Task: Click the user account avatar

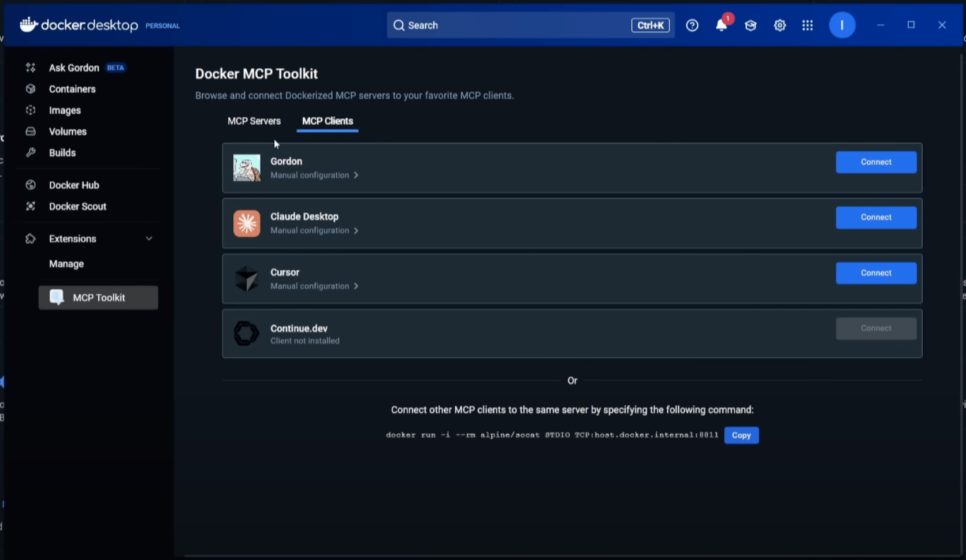Action: [x=842, y=25]
